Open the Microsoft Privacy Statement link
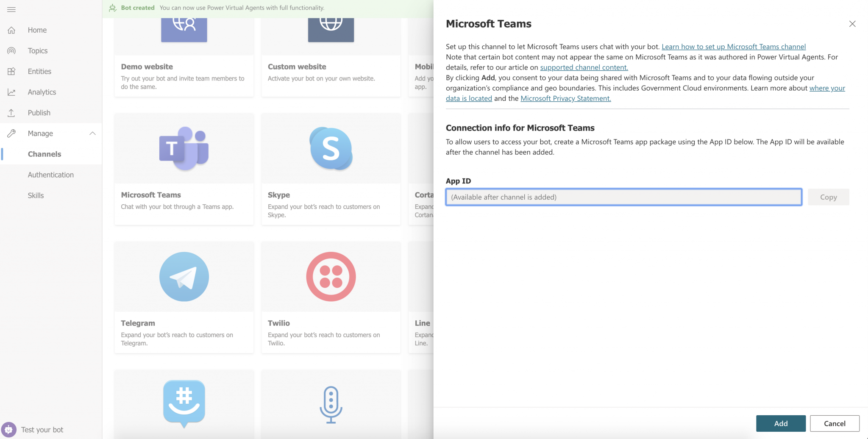Image resolution: width=868 pixels, height=439 pixels. coord(565,98)
